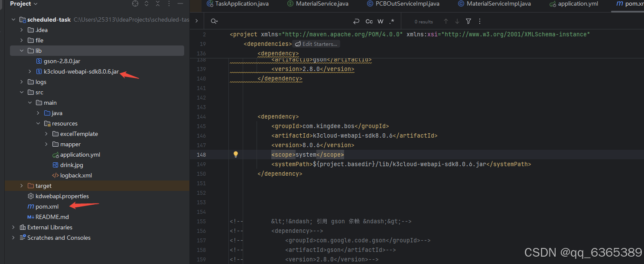Hide the Project tool window with the dash icon

coord(180,3)
